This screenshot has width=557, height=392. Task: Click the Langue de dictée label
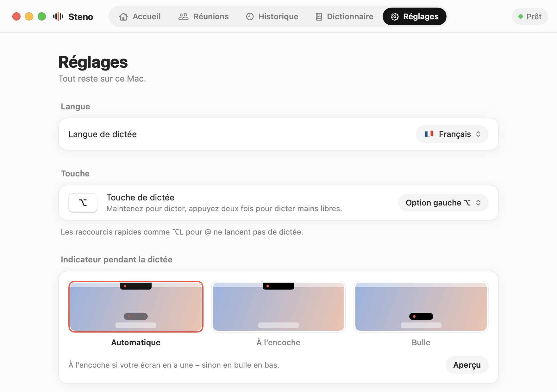(103, 134)
